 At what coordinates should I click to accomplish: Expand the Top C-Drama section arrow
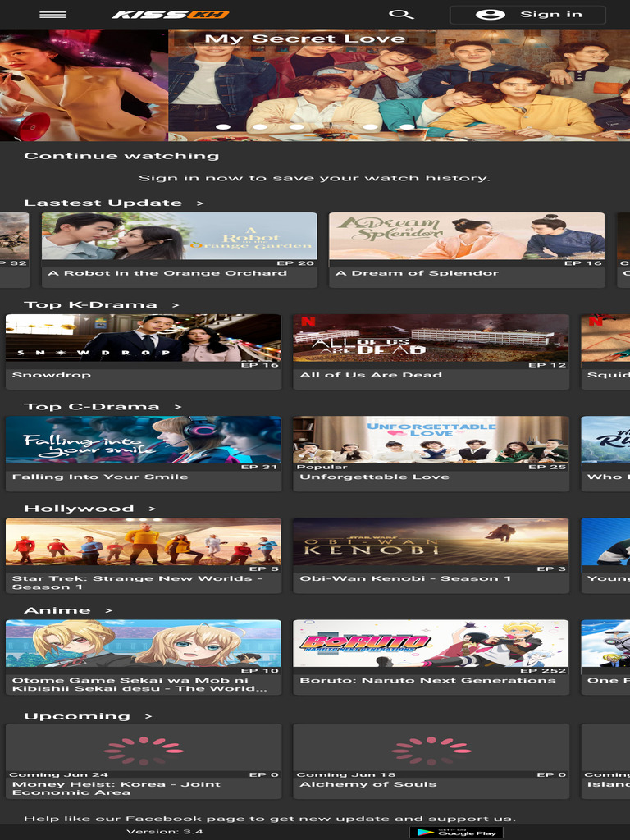(x=177, y=407)
